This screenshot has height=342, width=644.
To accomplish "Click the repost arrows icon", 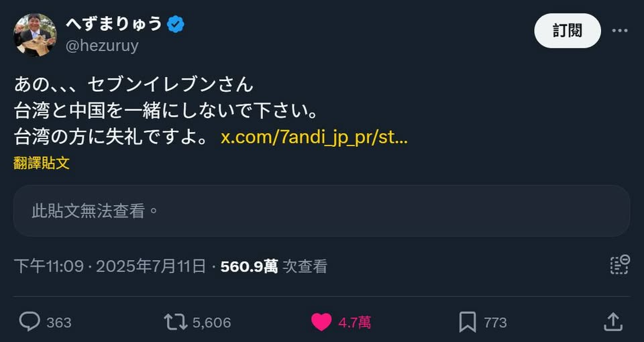I will 176,322.
